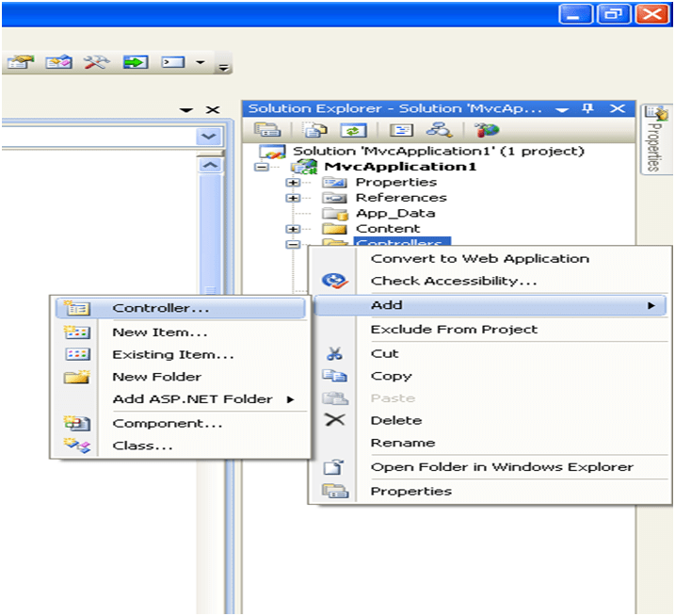Viewport: 675px width, 616px height.
Task: Select New Item... in the Add submenu
Action: coord(159,332)
